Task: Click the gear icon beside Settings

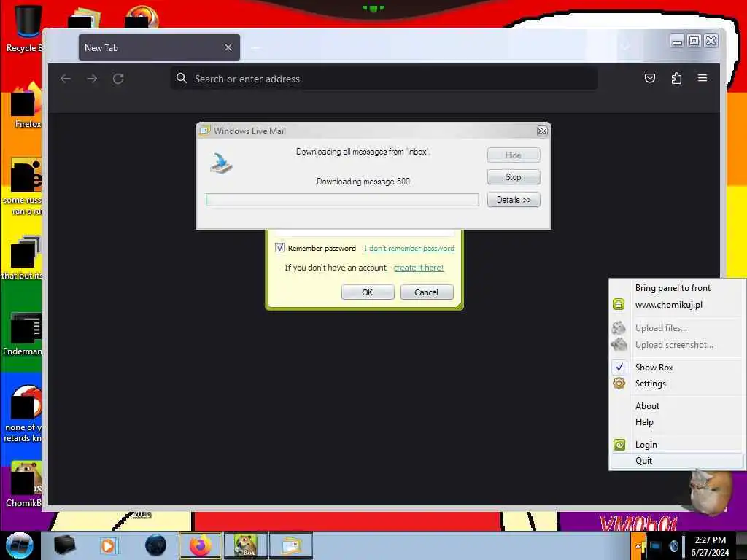Action: tap(619, 383)
